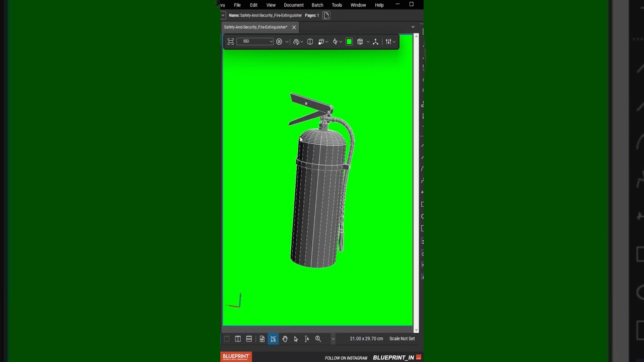Click scroll-up arrow of vertical scrollbar
This screenshot has height=362, width=644.
coord(416,36)
